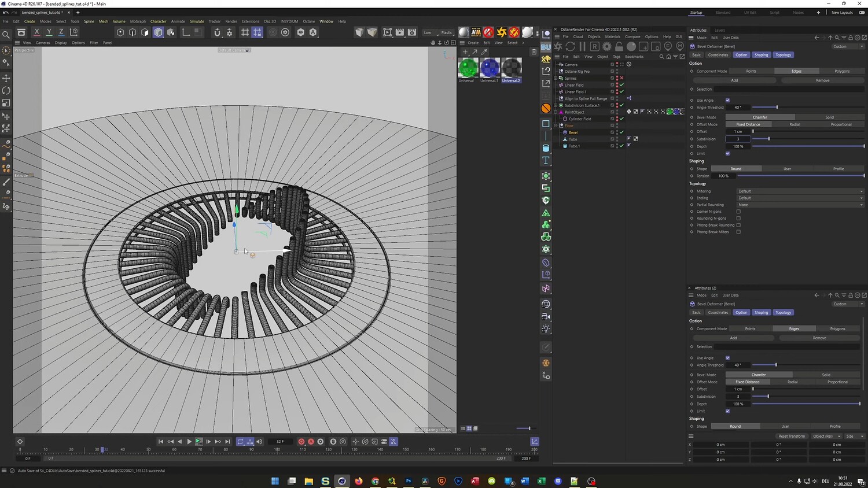Click the Reset Transform button

coord(792,437)
